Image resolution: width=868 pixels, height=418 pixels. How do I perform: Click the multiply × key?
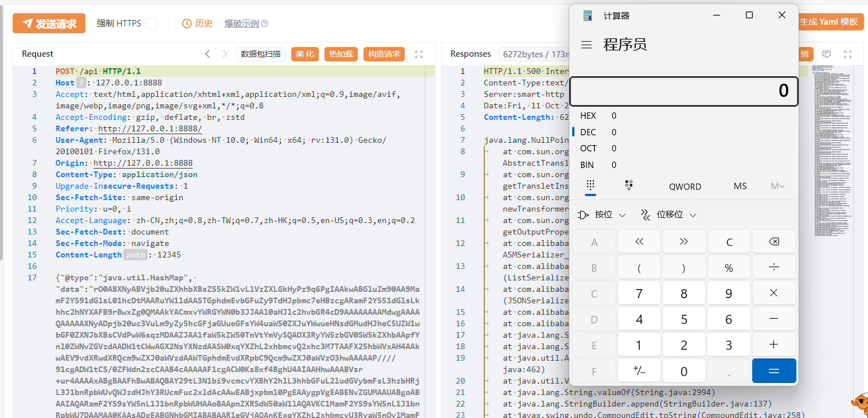pyautogui.click(x=774, y=293)
